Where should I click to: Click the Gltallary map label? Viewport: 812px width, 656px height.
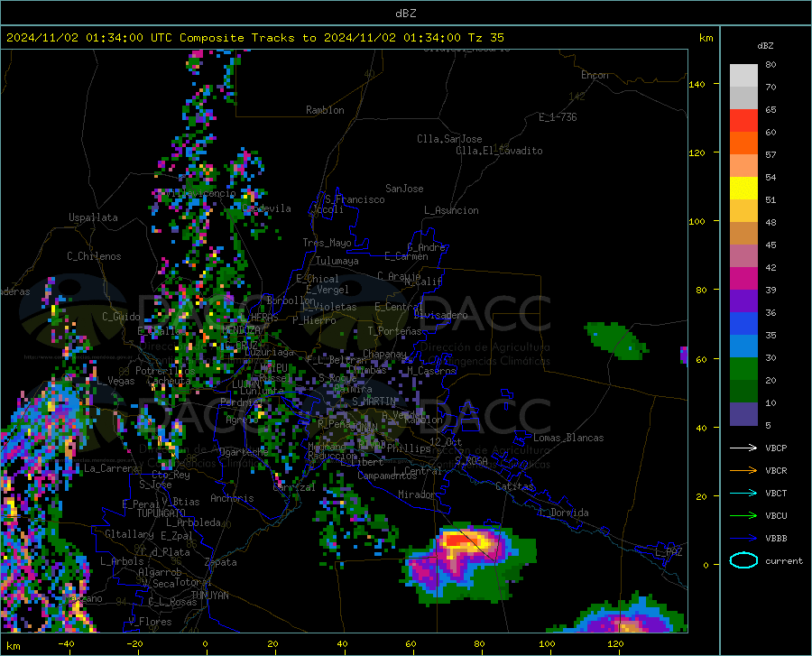click(x=129, y=534)
